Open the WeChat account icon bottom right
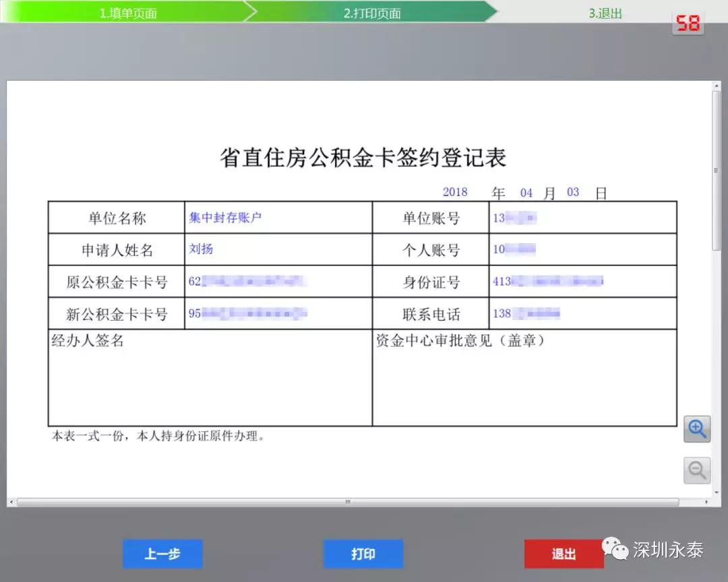728x582 pixels. [x=612, y=549]
